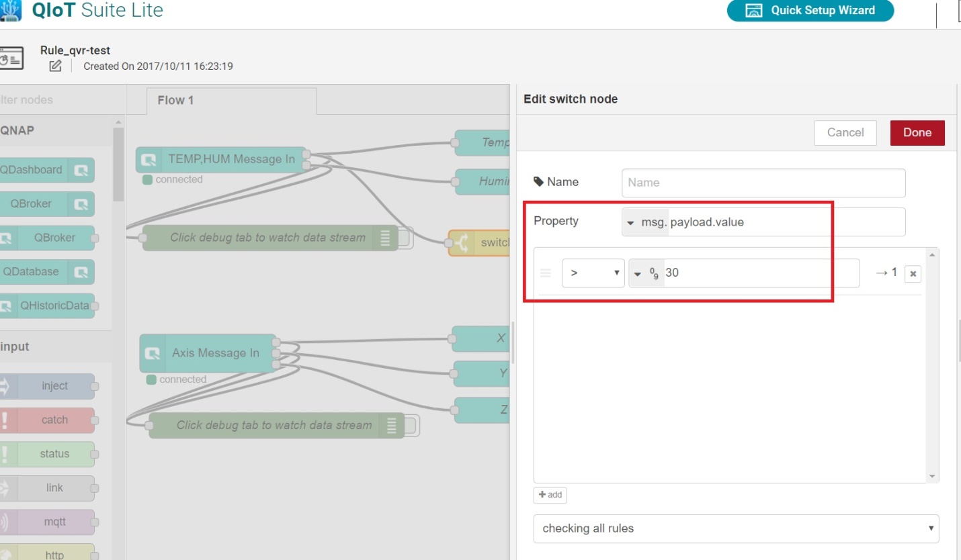
Task: Select the switch node on canvas
Action: coord(478,243)
